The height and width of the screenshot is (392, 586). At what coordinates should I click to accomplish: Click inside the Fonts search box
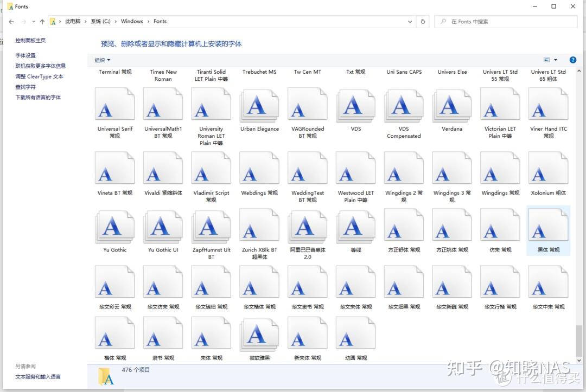505,21
